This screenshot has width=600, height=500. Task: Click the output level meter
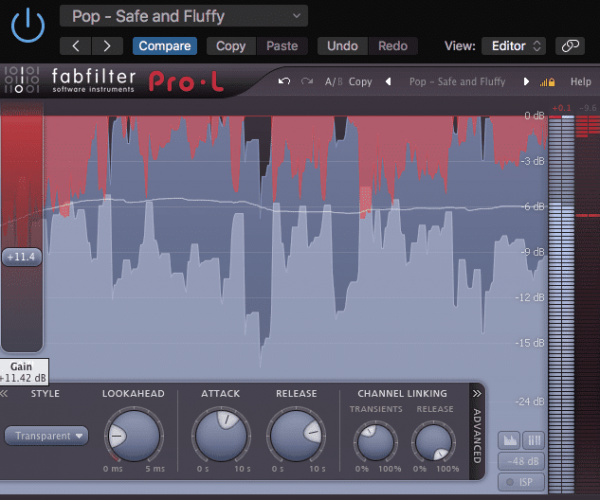tap(562, 304)
